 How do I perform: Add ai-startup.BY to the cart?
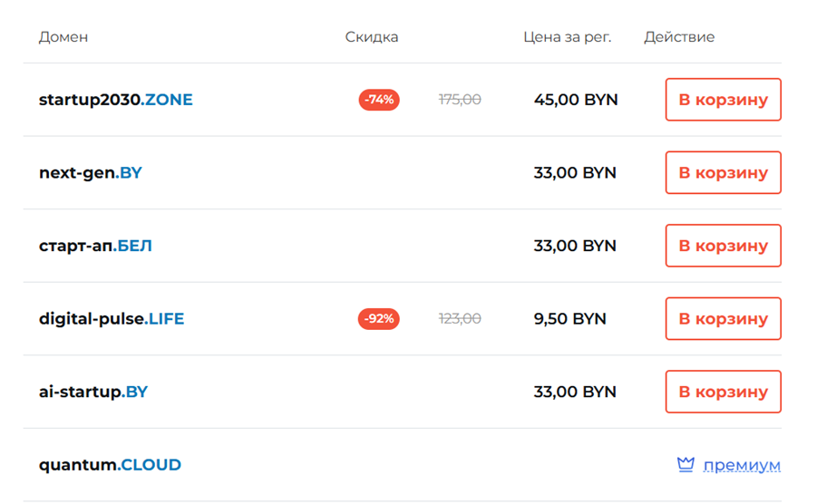coord(723,392)
